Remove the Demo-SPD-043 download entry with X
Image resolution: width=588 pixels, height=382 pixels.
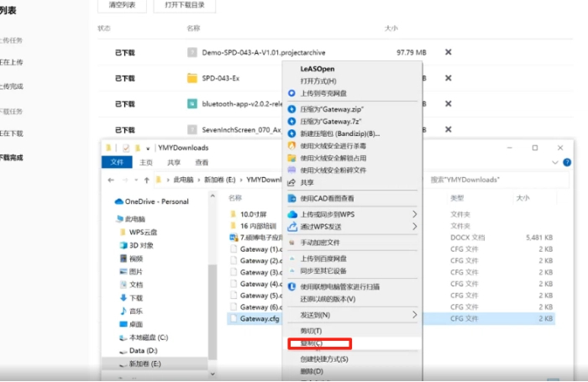pos(448,52)
